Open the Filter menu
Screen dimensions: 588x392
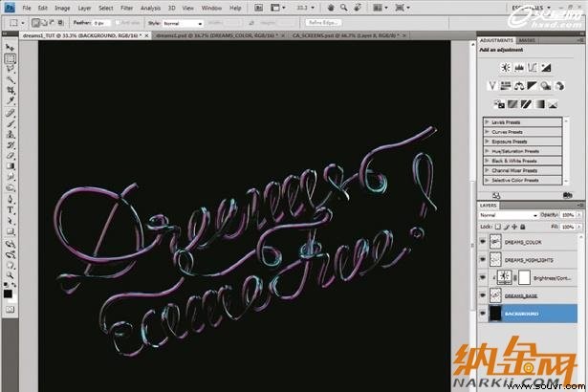(x=127, y=8)
